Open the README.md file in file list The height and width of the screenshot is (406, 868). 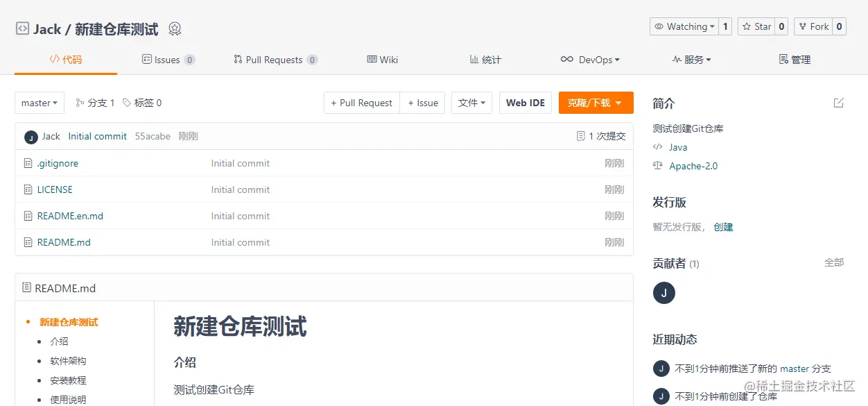pos(64,243)
